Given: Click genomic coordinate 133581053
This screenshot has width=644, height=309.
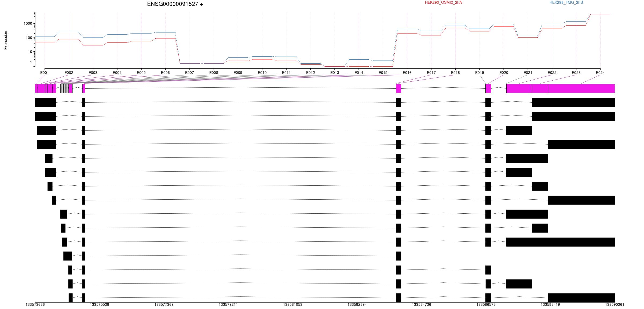Looking at the screenshot, I should tap(293, 304).
